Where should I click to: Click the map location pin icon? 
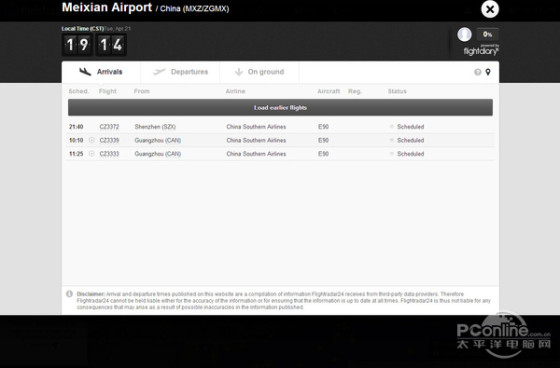point(488,72)
